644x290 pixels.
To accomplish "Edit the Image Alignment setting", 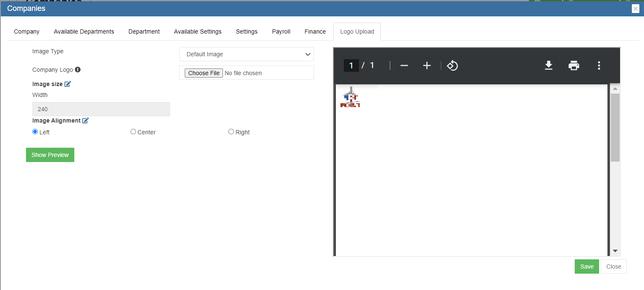I will click(86, 120).
